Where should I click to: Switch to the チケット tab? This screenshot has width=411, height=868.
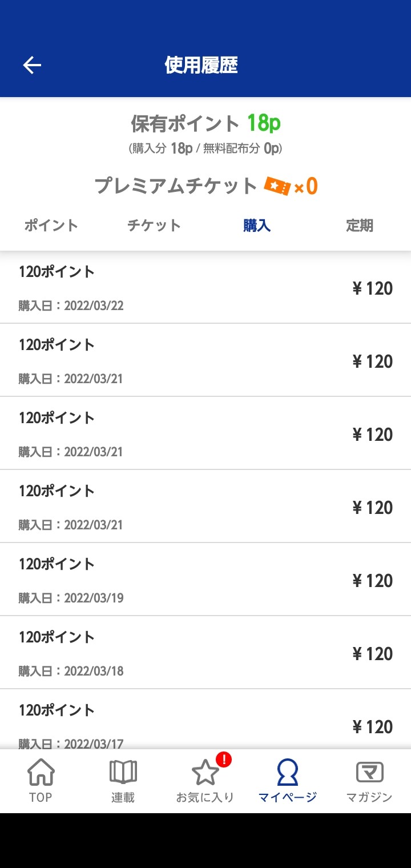pyautogui.click(x=154, y=226)
